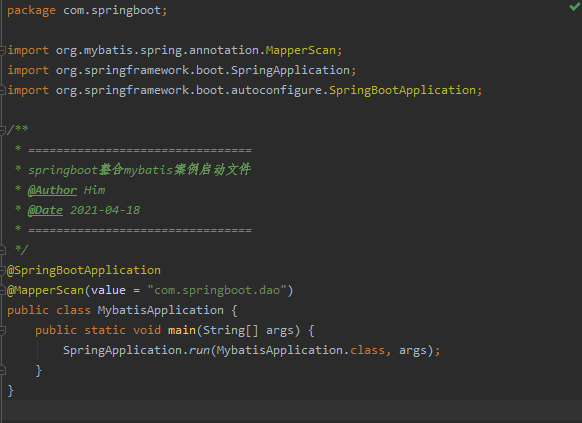Click fold marker beside @SpringBootApplication annotation

2,270
